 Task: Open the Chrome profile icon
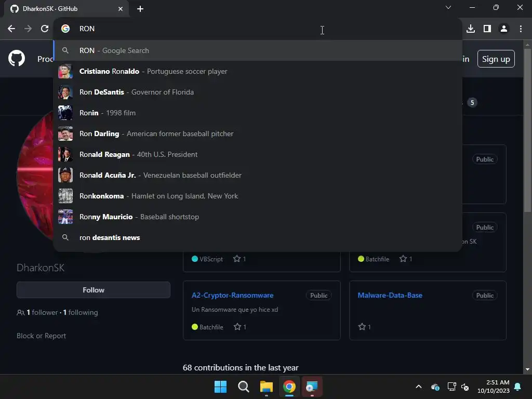click(x=504, y=29)
